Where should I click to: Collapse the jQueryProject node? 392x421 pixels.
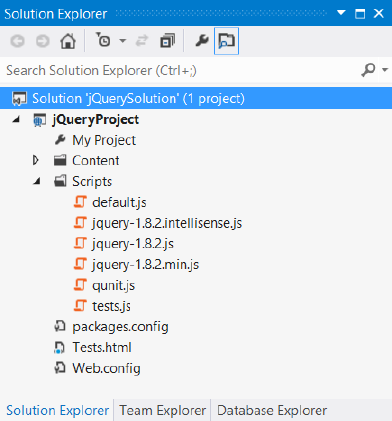16,119
